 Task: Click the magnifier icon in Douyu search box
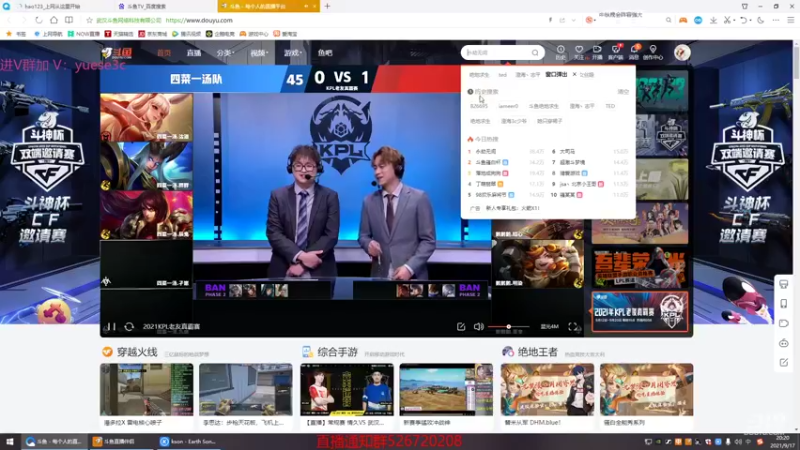tap(535, 53)
